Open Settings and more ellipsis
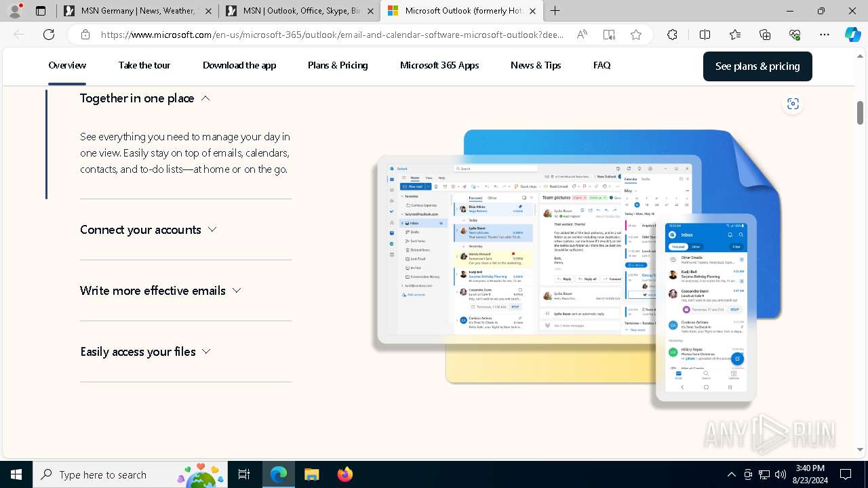 click(825, 35)
